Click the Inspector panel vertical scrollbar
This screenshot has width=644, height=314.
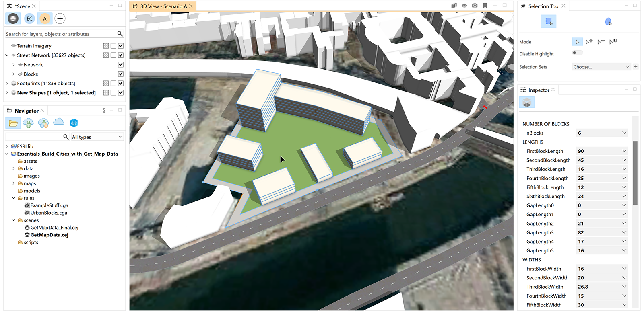click(635, 173)
